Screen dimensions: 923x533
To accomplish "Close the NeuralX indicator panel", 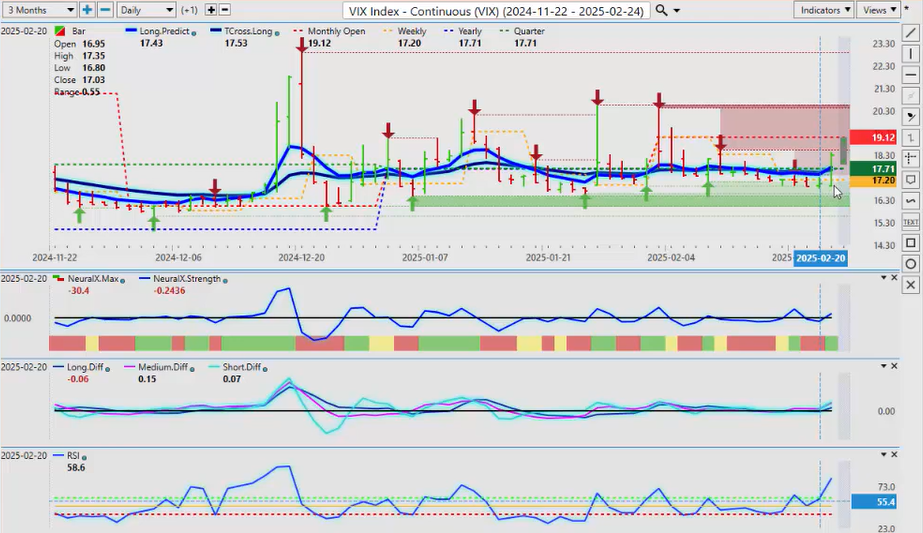I will tap(894, 277).
